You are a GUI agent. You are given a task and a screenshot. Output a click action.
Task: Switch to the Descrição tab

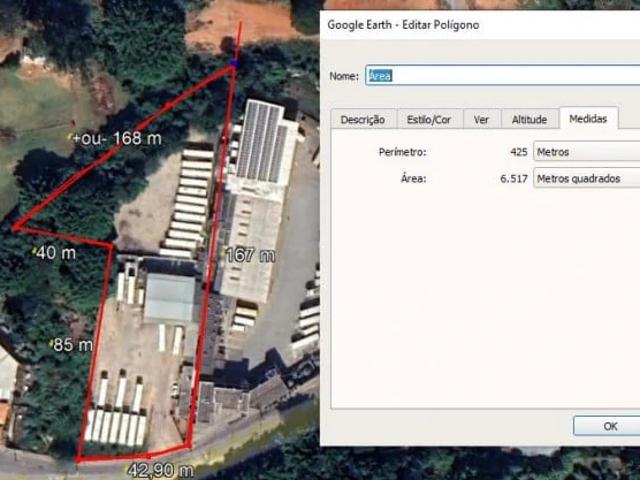363,120
